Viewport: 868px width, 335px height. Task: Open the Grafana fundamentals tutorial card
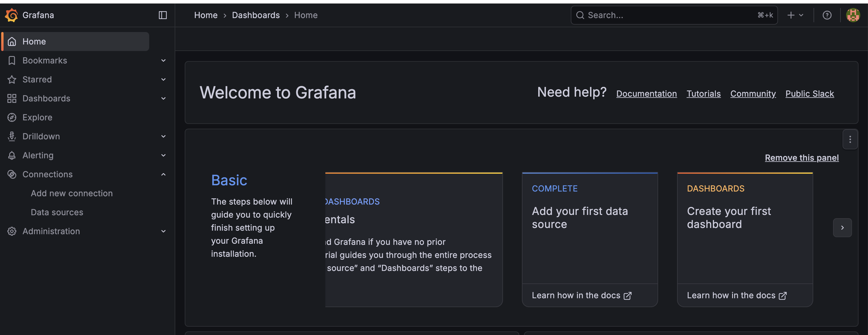414,240
